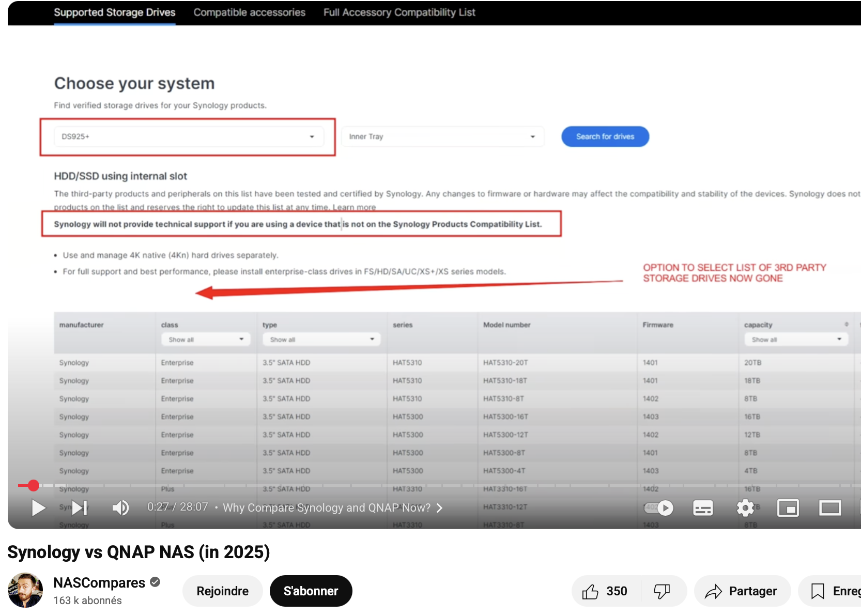
Task: Open the DS925+ model dropdown
Action: pos(189,136)
